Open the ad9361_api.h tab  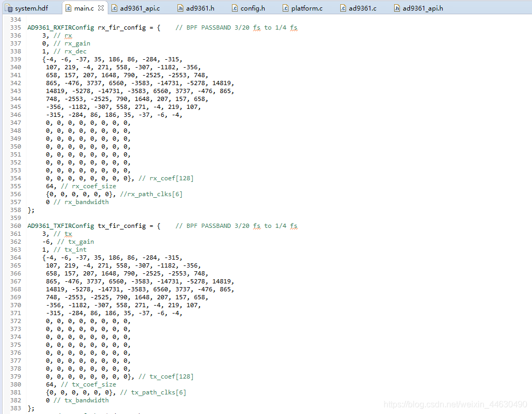[418, 8]
